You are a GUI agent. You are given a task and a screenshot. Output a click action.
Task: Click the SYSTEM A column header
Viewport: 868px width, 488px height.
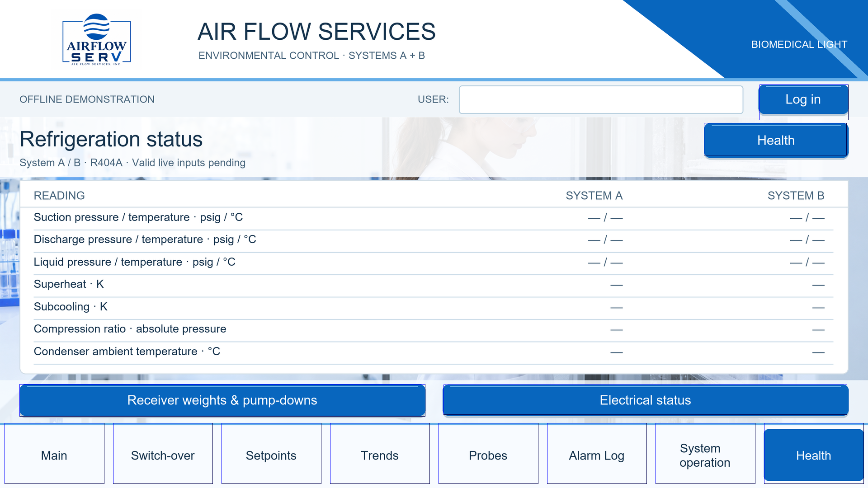[594, 196]
